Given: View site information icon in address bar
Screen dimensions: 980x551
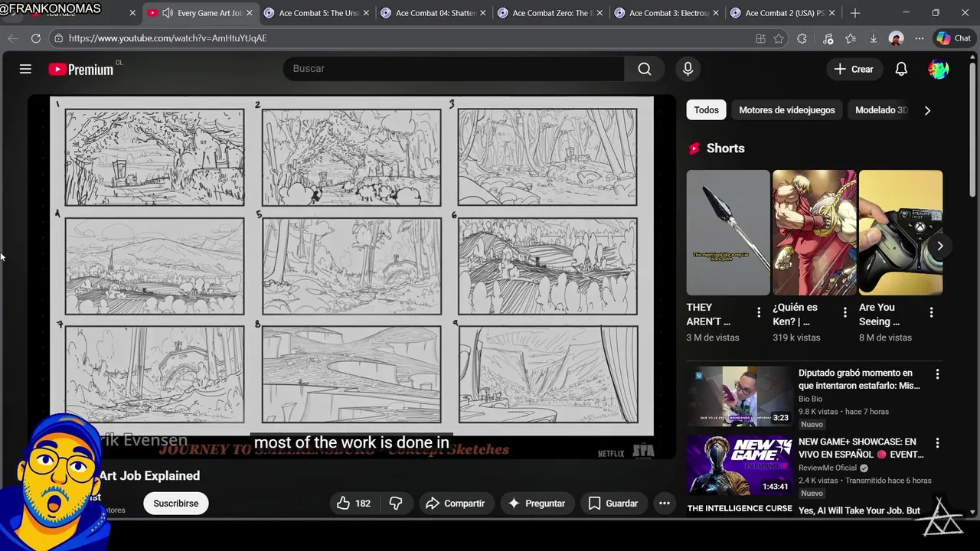Looking at the screenshot, I should click(x=58, y=38).
